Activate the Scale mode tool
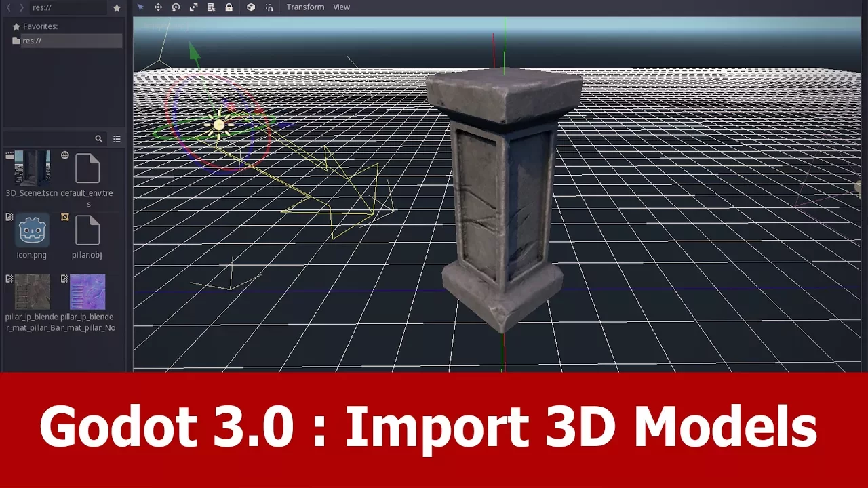The width and height of the screenshot is (868, 488). [193, 7]
